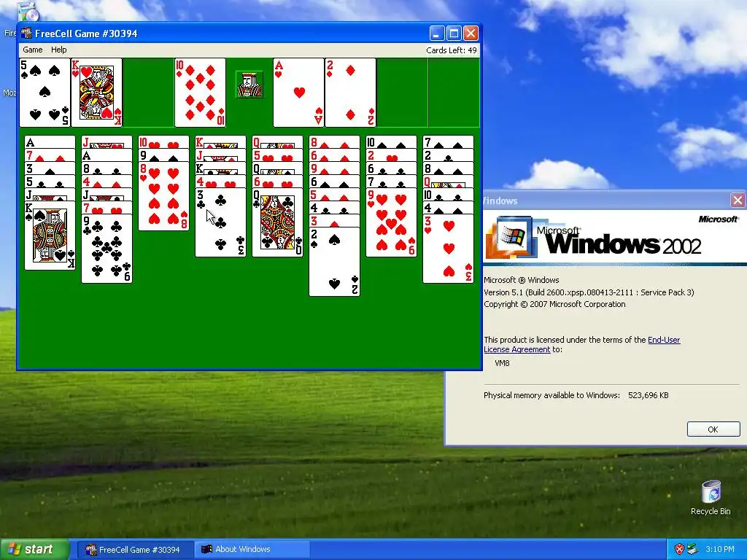
Task: Click the small king face icon between cells
Action: coord(249,85)
